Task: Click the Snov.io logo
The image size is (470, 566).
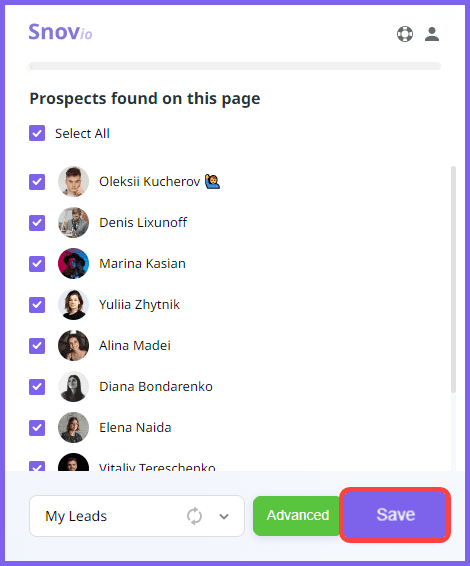Action: click(60, 32)
